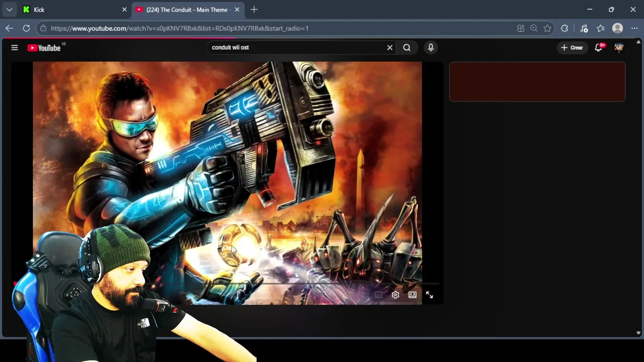The height and width of the screenshot is (362, 644).
Task: Clear the search box with the X
Action: tap(389, 47)
